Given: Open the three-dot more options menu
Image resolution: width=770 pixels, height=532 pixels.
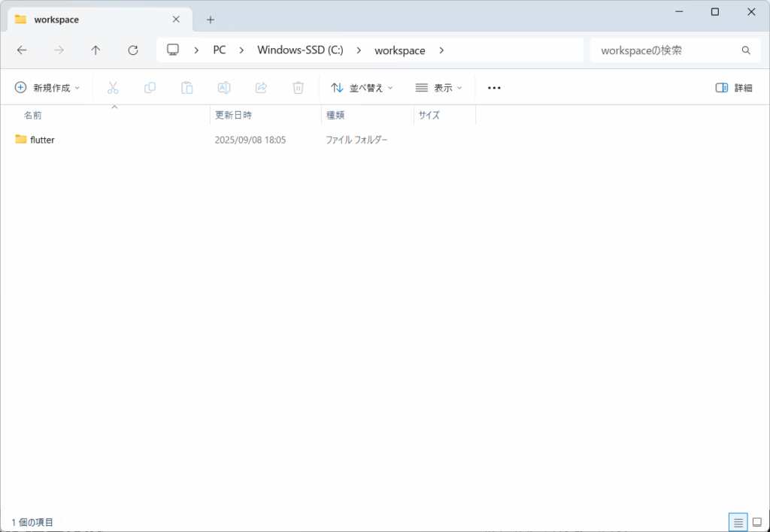Looking at the screenshot, I should tap(494, 88).
